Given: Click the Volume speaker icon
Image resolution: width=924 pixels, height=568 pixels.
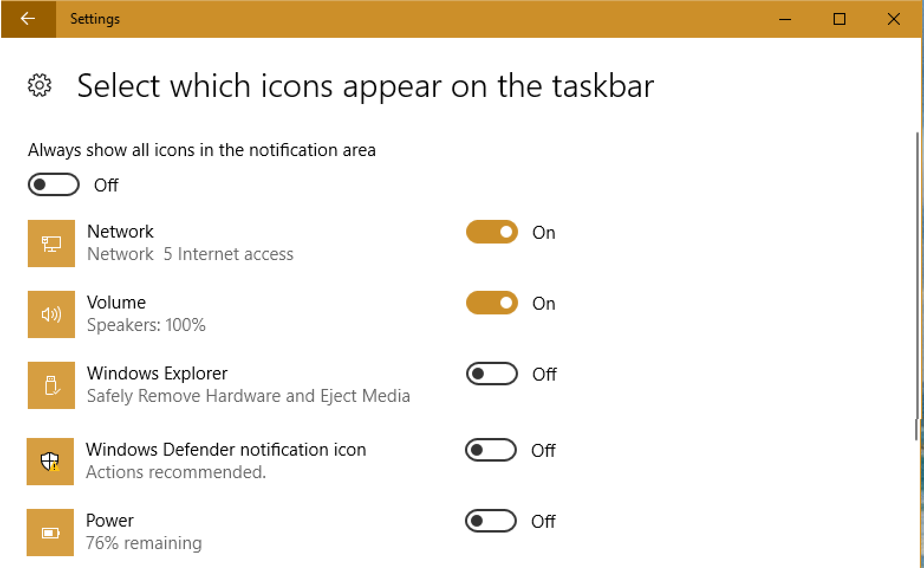Looking at the screenshot, I should tap(51, 314).
